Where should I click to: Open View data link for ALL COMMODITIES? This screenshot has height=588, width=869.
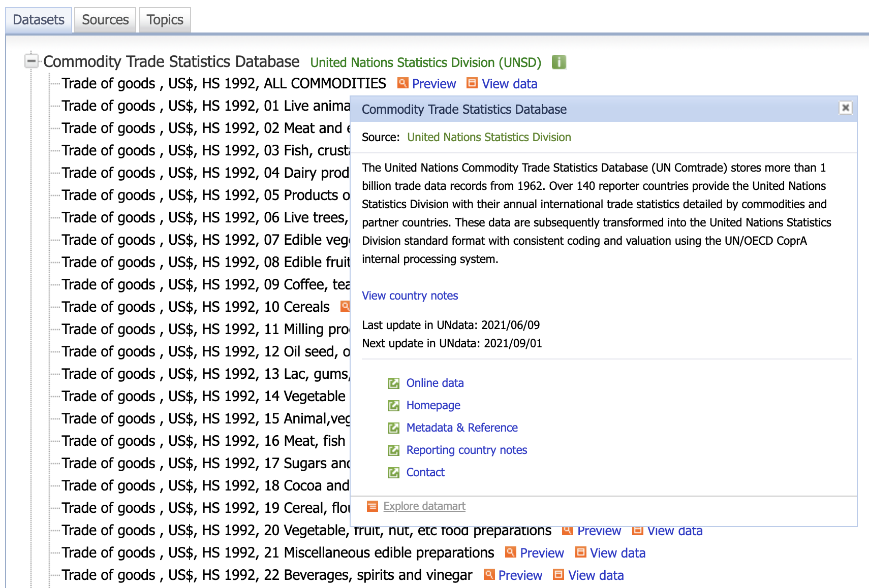509,84
